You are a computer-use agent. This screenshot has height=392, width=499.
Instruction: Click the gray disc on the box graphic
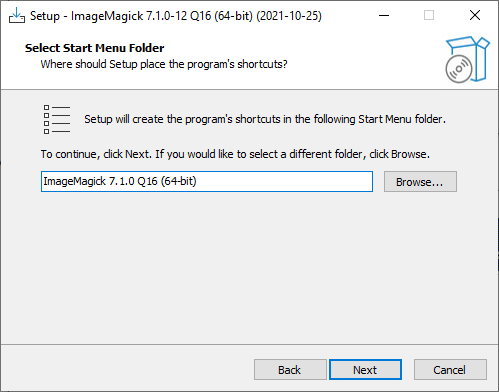pos(459,69)
